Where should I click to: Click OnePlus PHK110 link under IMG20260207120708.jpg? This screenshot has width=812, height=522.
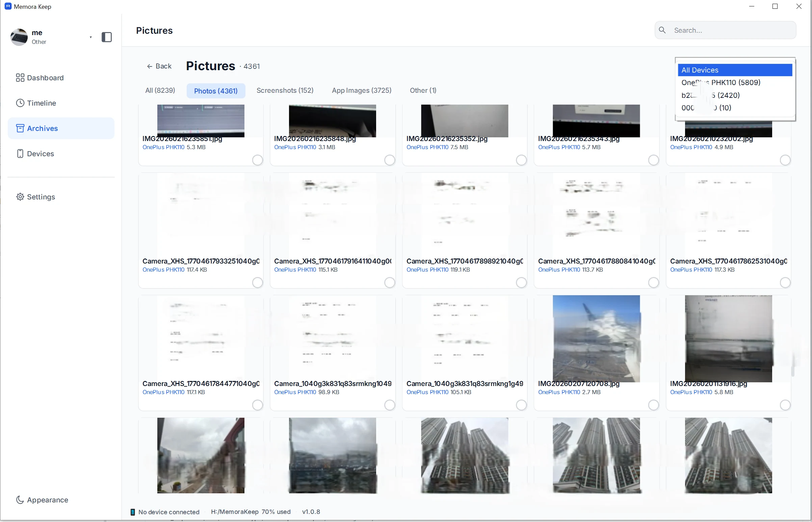pos(559,392)
